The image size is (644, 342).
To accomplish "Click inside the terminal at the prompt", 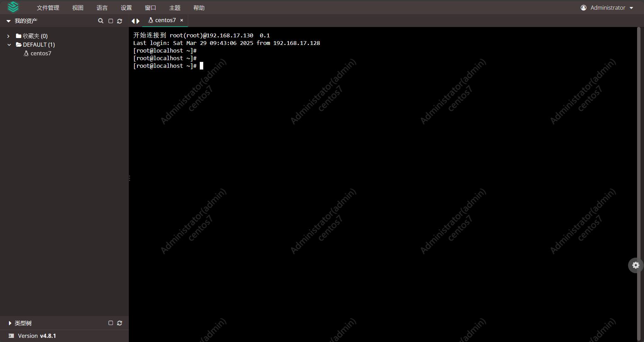I will (x=202, y=66).
